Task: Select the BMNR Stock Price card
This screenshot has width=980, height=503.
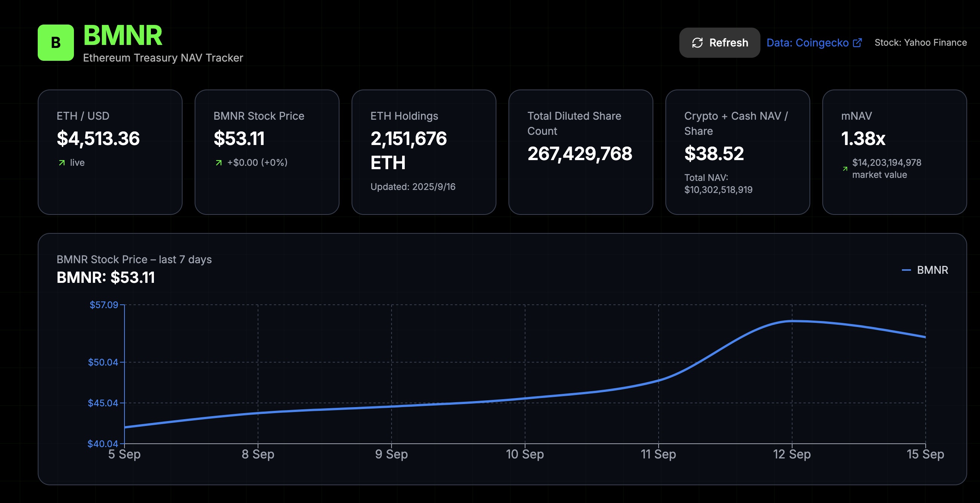Action: pos(267,152)
